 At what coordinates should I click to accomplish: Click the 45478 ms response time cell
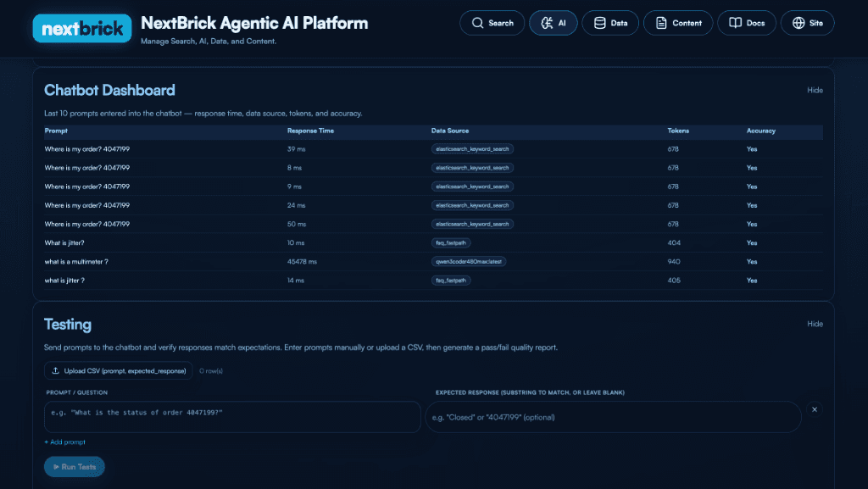(303, 262)
